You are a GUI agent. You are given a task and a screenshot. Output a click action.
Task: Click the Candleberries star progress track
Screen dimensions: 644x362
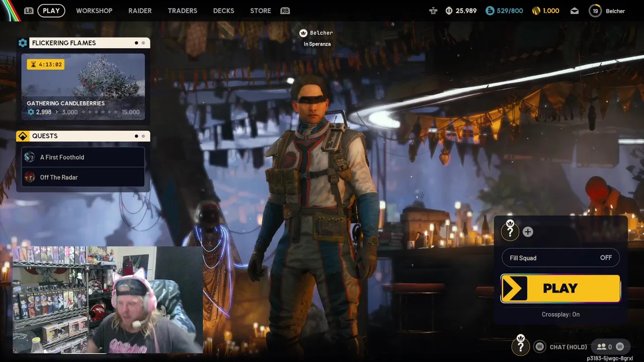(x=99, y=112)
